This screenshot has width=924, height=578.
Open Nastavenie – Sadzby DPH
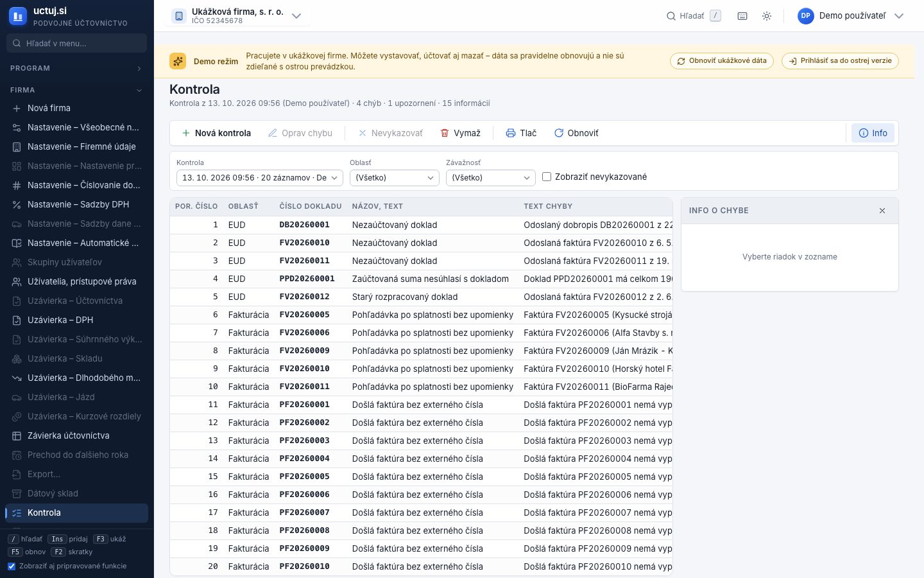tap(76, 204)
